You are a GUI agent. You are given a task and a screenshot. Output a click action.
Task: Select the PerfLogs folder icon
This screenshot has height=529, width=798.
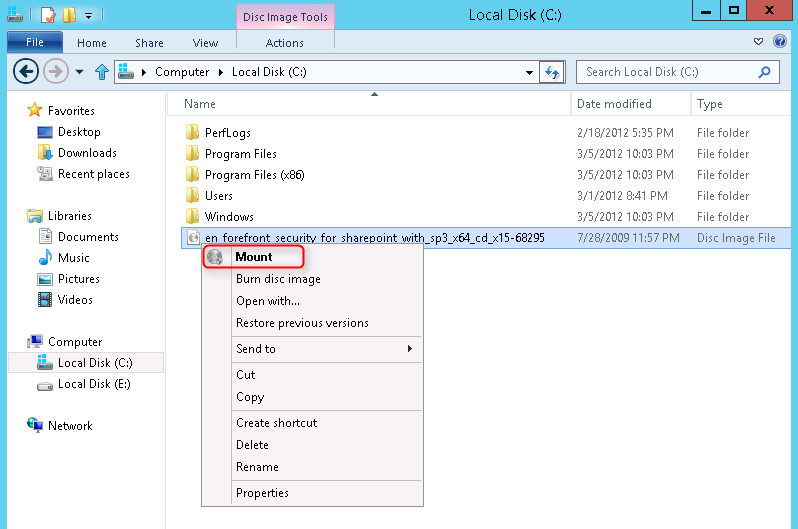[192, 132]
